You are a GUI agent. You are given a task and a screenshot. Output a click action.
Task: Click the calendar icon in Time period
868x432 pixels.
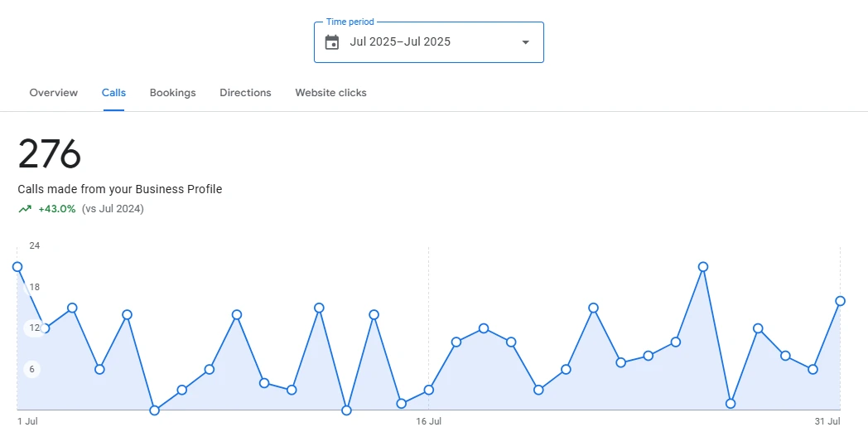click(x=332, y=42)
